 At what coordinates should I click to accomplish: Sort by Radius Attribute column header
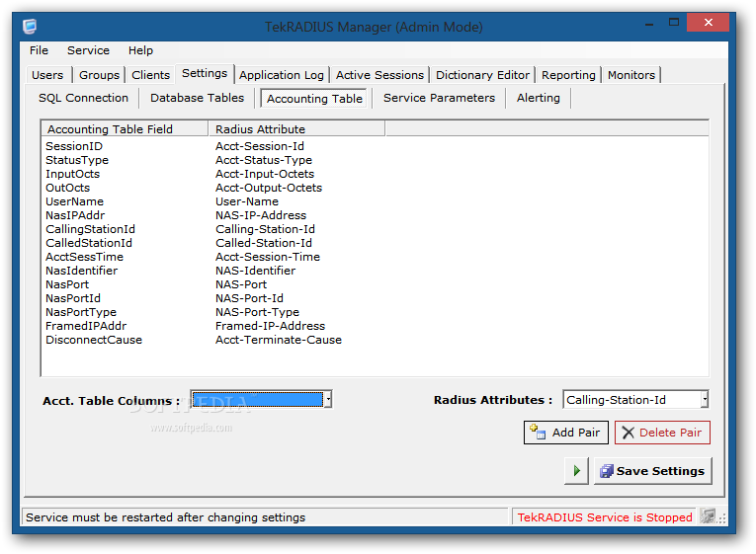click(x=296, y=129)
